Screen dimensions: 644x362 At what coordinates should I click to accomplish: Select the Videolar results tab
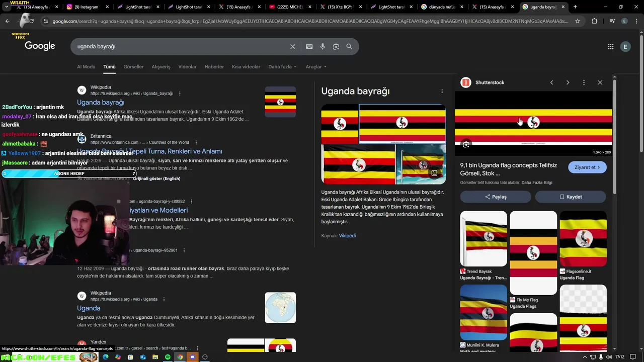(x=187, y=67)
